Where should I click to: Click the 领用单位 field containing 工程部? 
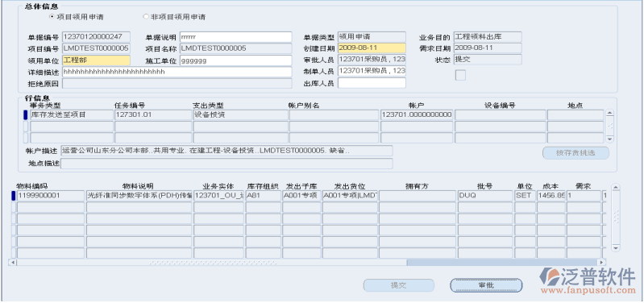(96, 60)
